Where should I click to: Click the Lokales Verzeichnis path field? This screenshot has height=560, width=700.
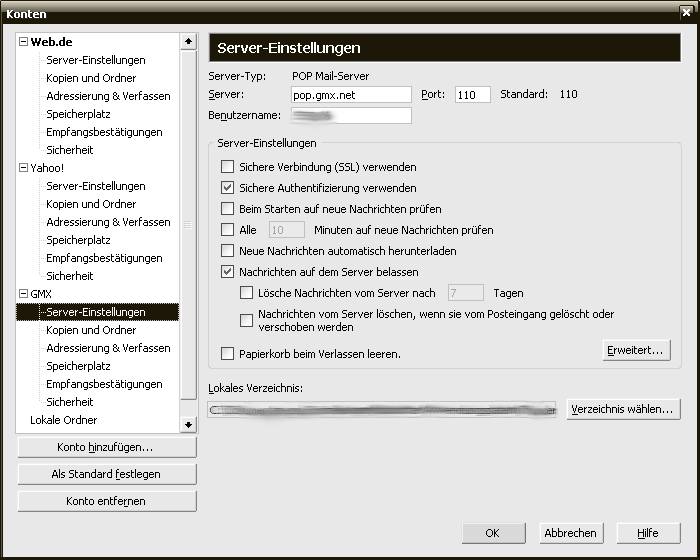coord(382,410)
